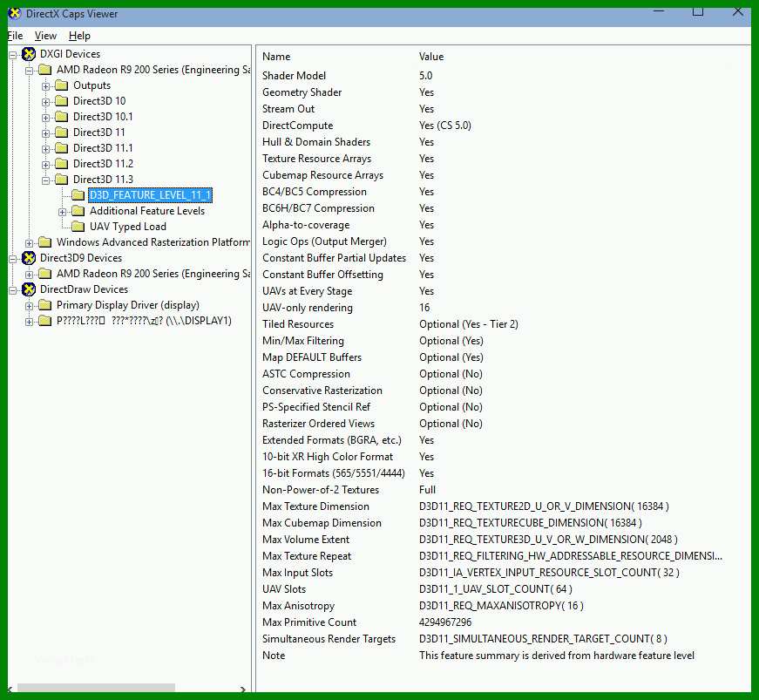Expand the DISPLAY1 device node

(x=29, y=322)
